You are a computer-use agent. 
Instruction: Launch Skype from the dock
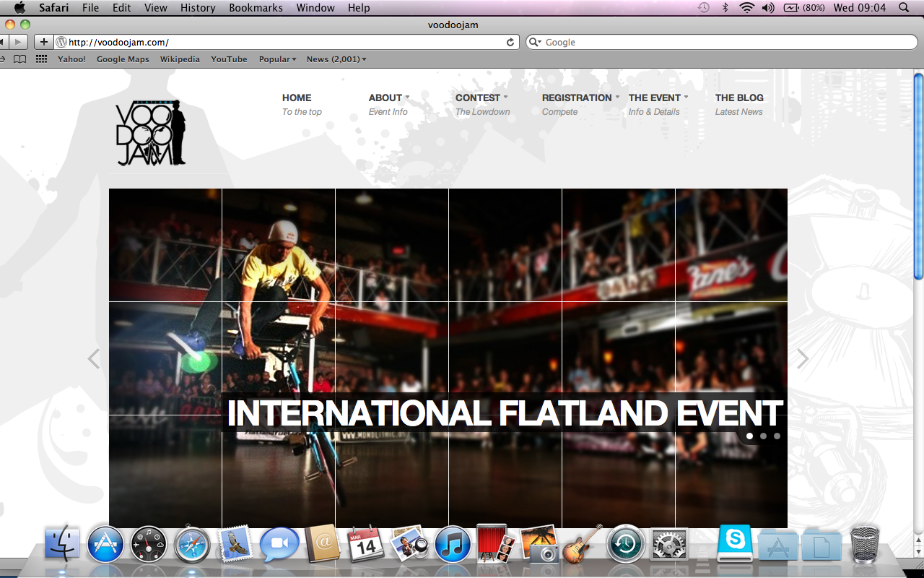click(735, 543)
